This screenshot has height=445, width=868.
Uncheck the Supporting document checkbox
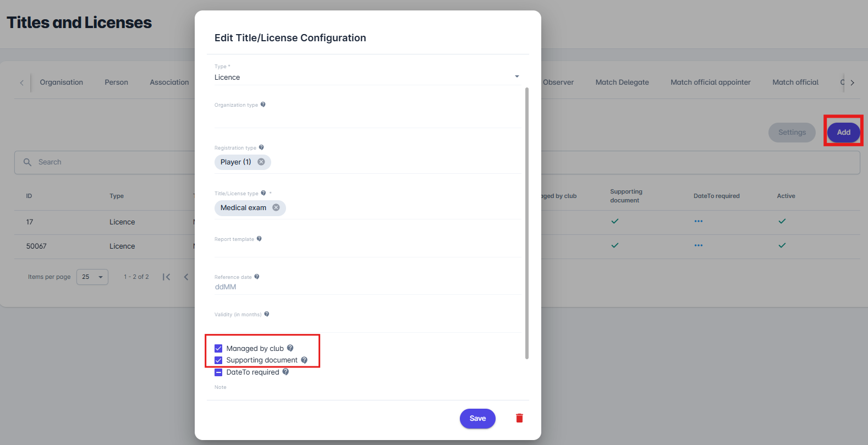click(x=218, y=360)
